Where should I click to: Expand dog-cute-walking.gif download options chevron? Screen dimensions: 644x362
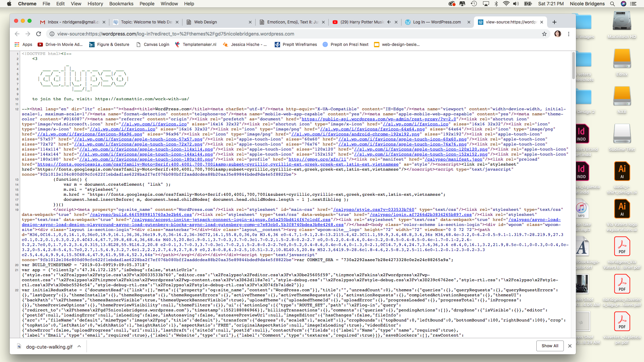tap(79, 346)
